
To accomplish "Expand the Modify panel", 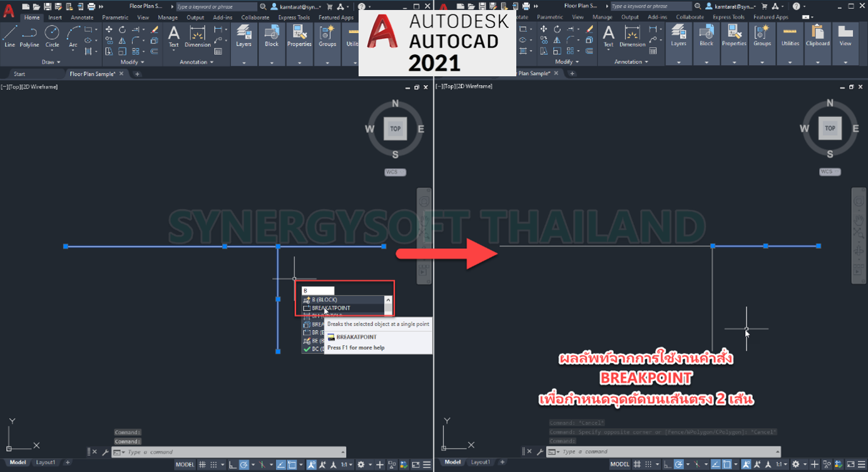I will tap(142, 62).
